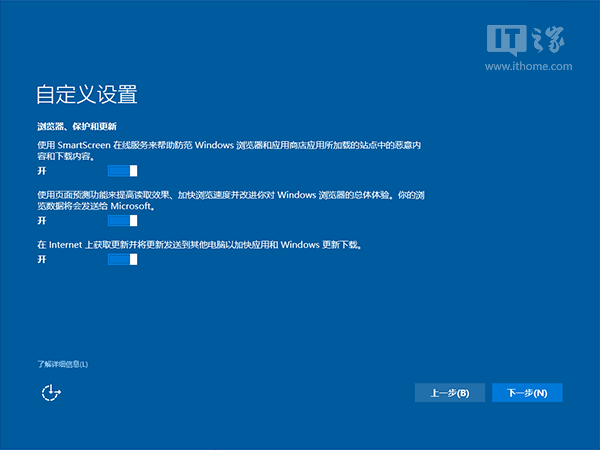Screen dimensions: 600x450
Task: Click the 开 label beside page prediction toggle
Action: point(42,220)
